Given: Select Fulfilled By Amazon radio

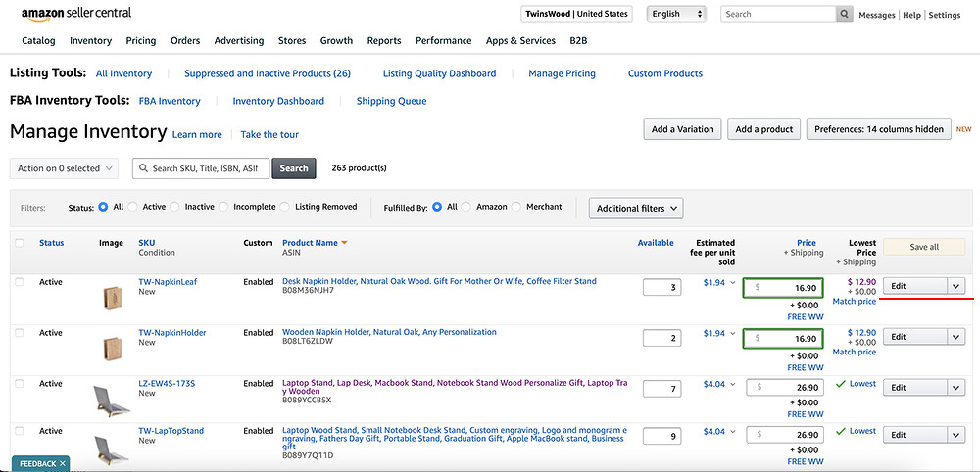Looking at the screenshot, I should click(466, 207).
